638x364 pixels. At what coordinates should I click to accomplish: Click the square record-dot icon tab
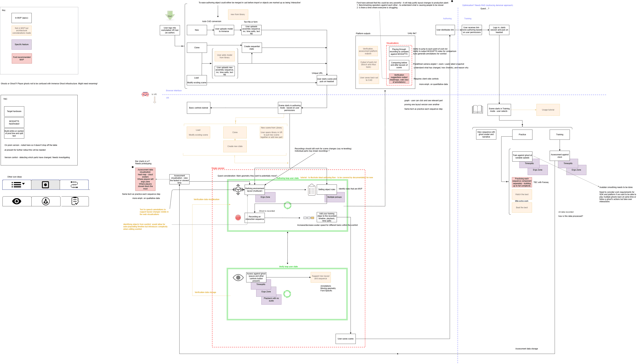pyautogui.click(x=45, y=185)
